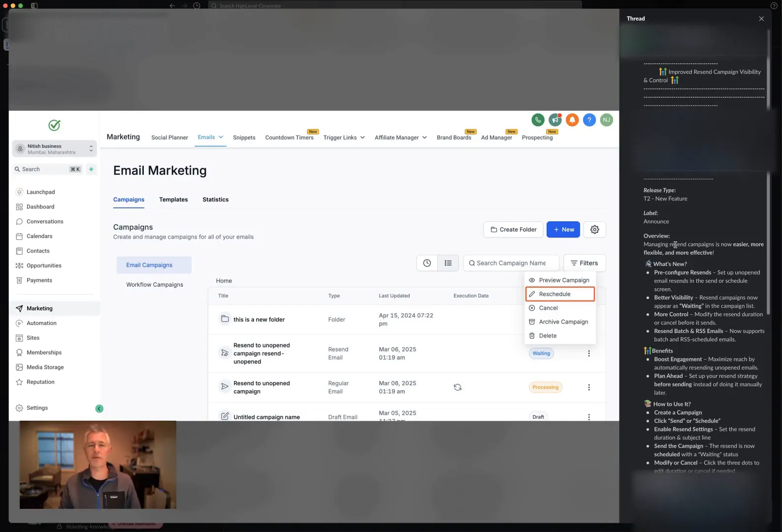Image resolution: width=782 pixels, height=532 pixels.
Task: Click the refresh icon in the Processing row
Action: 457,387
